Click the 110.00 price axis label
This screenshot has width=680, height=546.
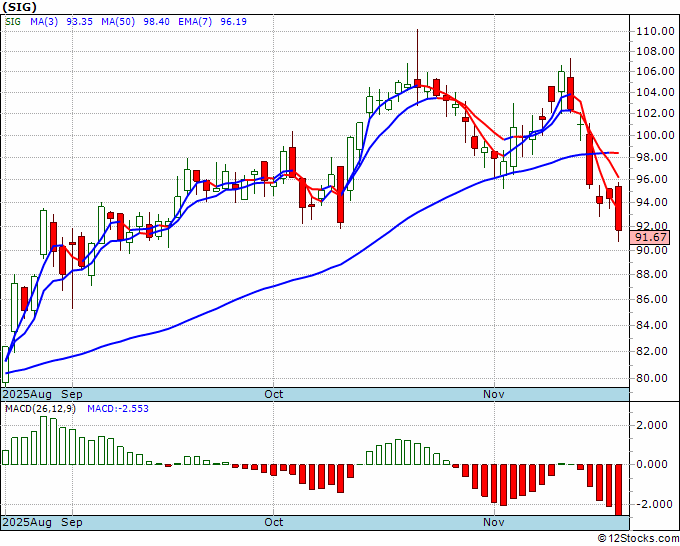click(655, 31)
